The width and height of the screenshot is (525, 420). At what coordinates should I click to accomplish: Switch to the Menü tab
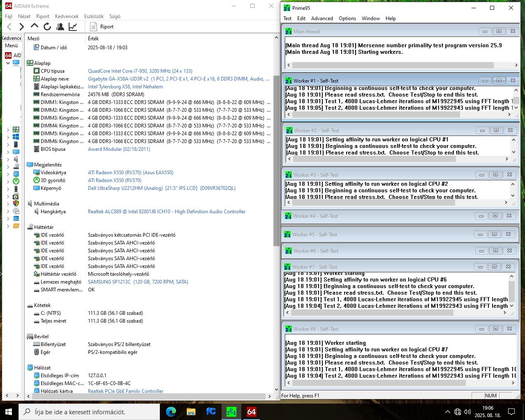(x=12, y=46)
